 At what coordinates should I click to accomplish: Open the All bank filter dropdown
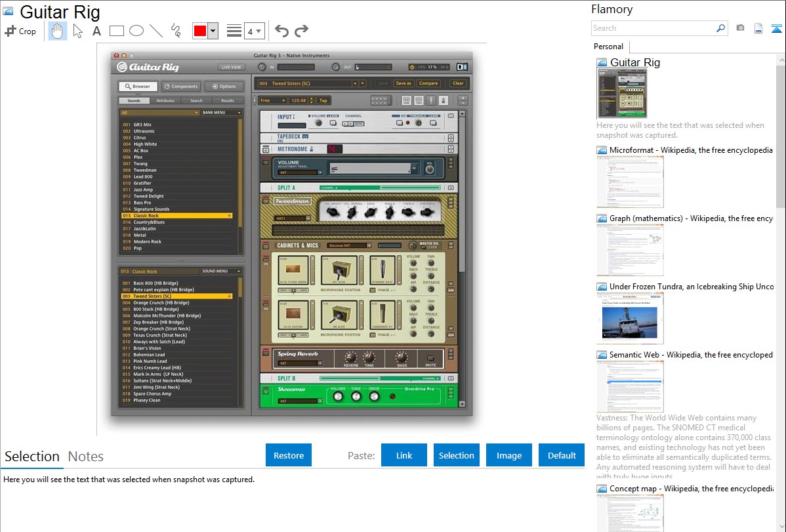(x=159, y=113)
